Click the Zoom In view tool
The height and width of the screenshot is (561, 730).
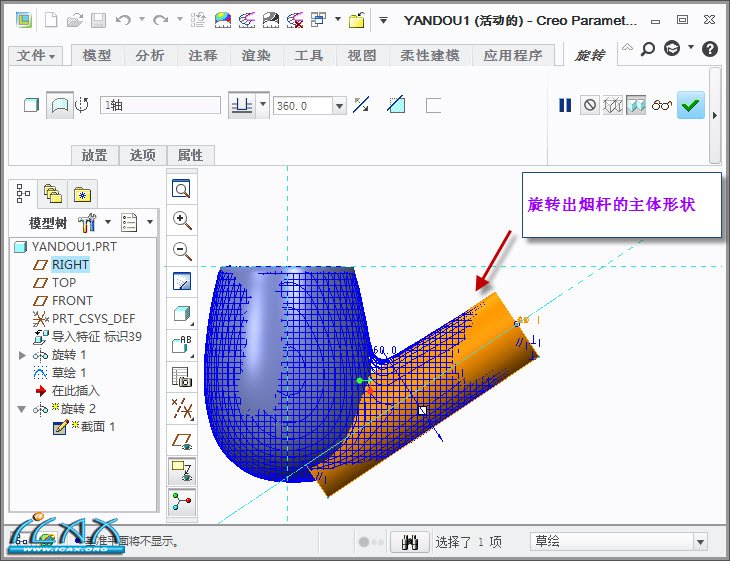click(182, 220)
